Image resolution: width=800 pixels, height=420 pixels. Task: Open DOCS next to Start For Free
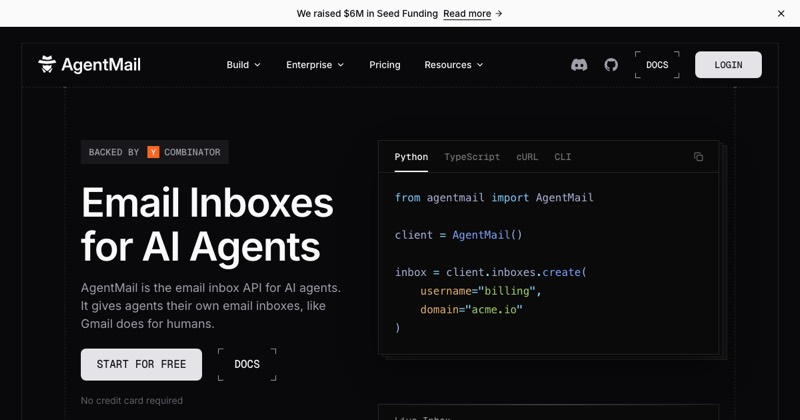(x=247, y=364)
